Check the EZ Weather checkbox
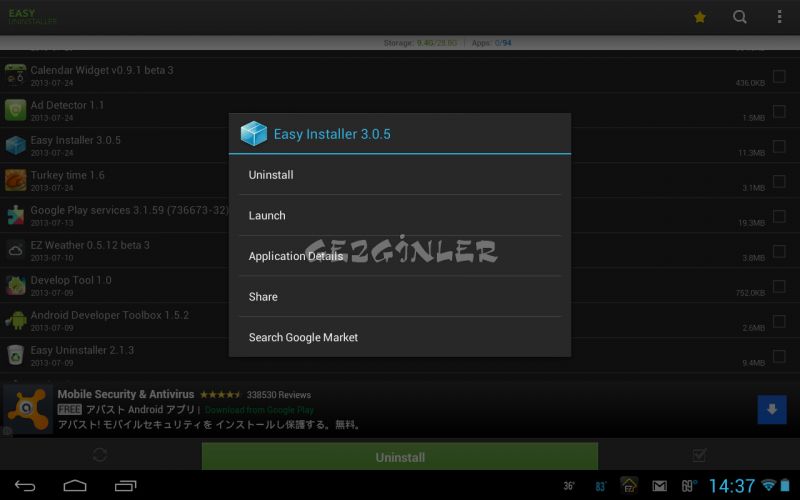The height and width of the screenshot is (500, 800). click(x=779, y=251)
